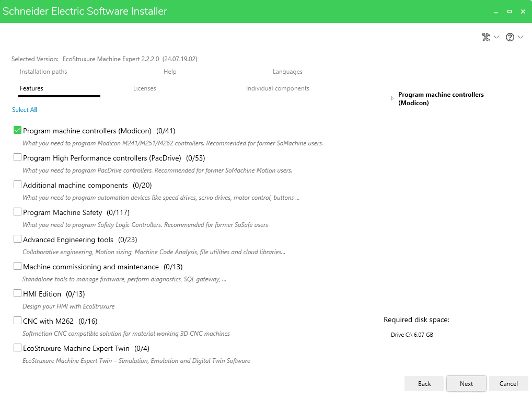Enable Program High Performance controllers (PacDrive)
Viewport: 532px width, 399px height.
tap(17, 157)
